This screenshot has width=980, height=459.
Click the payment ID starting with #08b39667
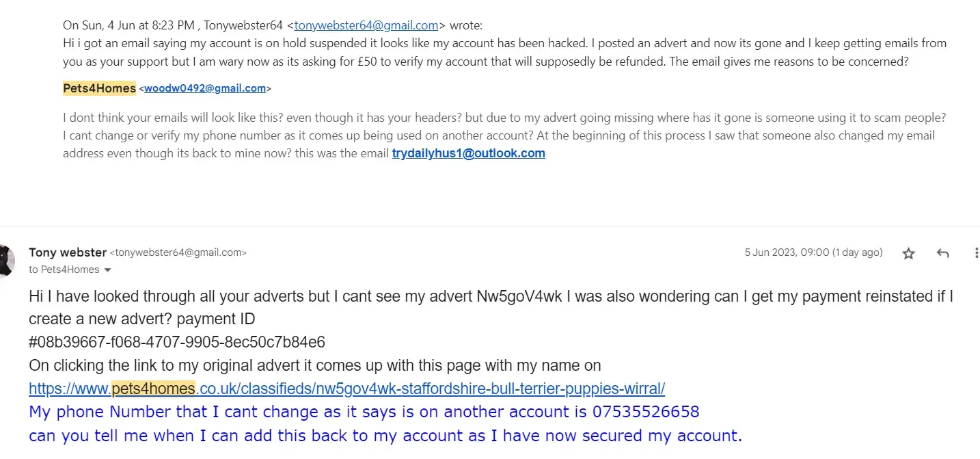tap(177, 342)
